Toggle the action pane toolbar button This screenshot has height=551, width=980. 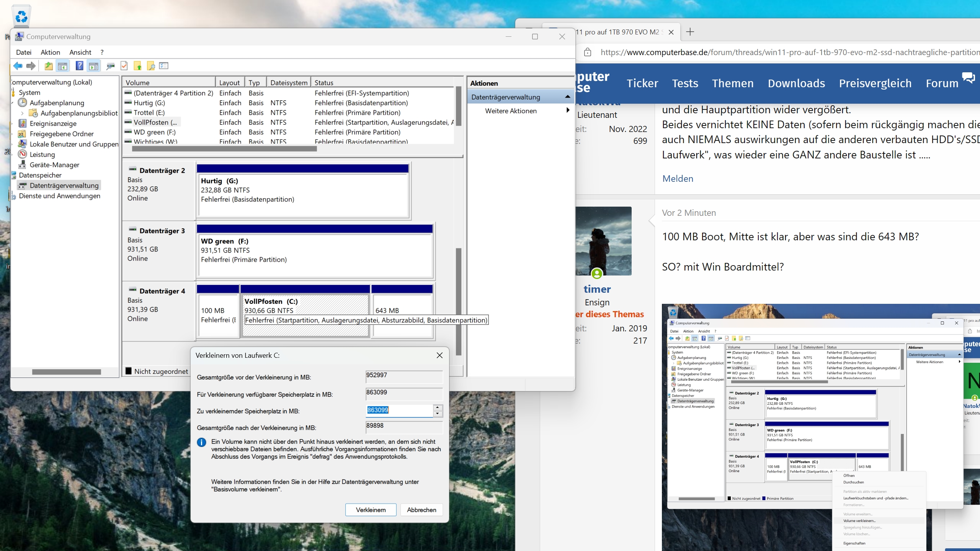[x=93, y=66]
